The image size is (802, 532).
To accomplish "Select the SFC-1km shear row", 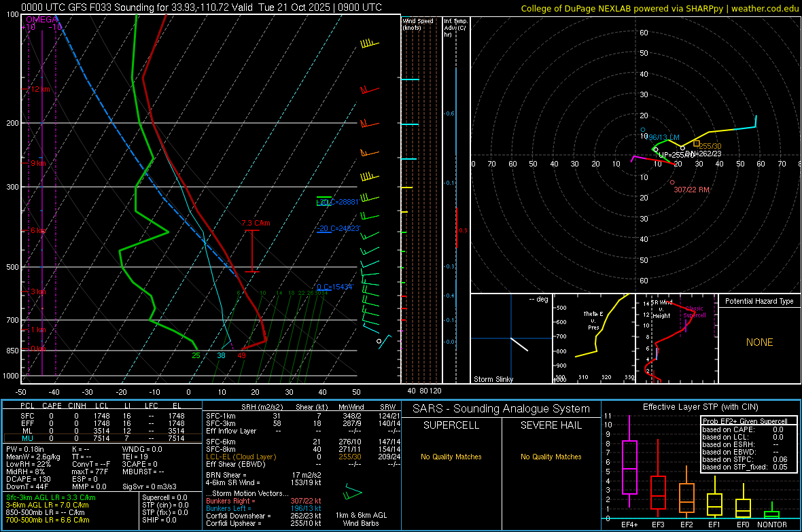I will 303,416.
